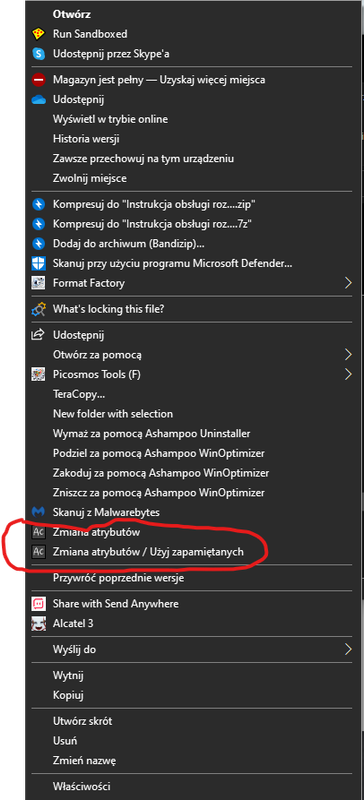This screenshot has width=364, height=800.
Task: Click Bandizip icon beside Dodaj do archiwum
Action: 39,244
